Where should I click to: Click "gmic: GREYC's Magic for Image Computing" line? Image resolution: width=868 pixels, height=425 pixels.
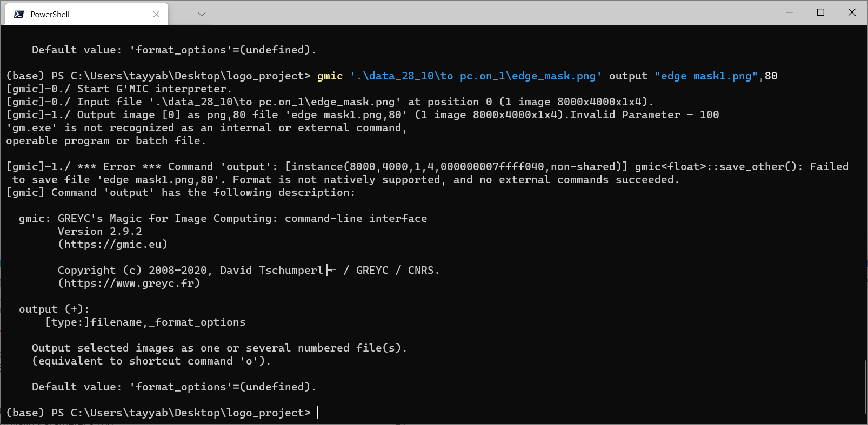pyautogui.click(x=223, y=218)
